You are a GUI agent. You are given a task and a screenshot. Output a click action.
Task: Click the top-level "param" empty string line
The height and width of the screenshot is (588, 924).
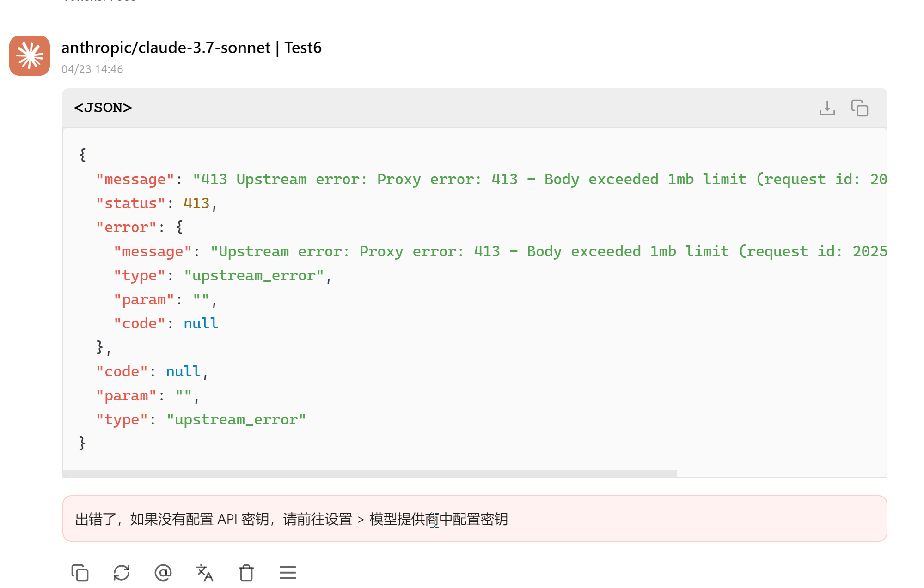click(x=148, y=396)
